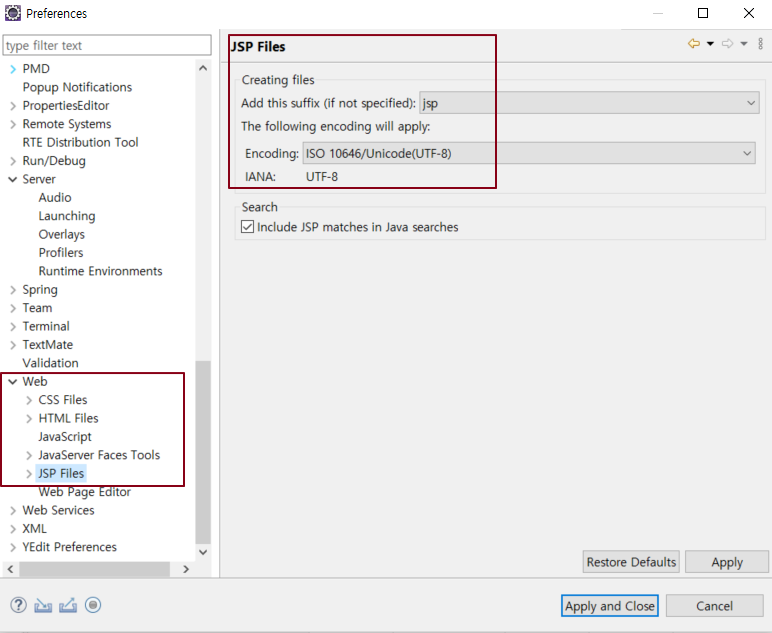Click the tree scroll down arrow

tap(203, 552)
